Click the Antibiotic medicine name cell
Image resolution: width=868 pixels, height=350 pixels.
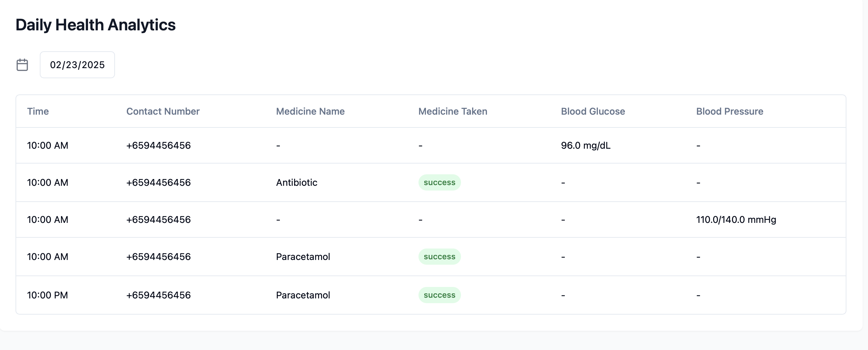click(x=296, y=182)
